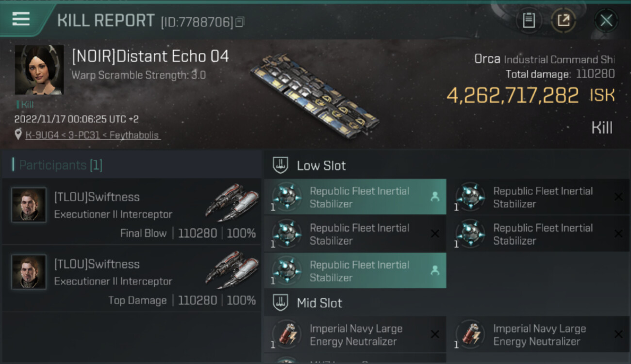The height and width of the screenshot is (364, 631).
Task: Open the clipboard notes icon
Action: (x=529, y=20)
